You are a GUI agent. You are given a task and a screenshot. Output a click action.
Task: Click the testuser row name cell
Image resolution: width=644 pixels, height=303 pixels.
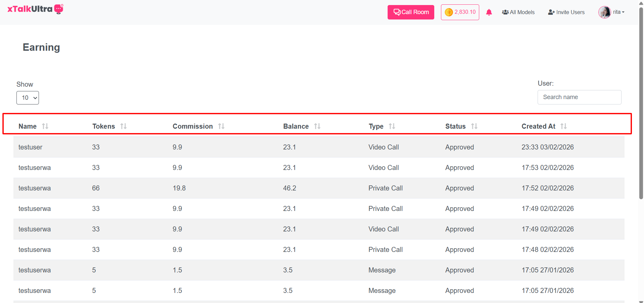[x=31, y=147]
